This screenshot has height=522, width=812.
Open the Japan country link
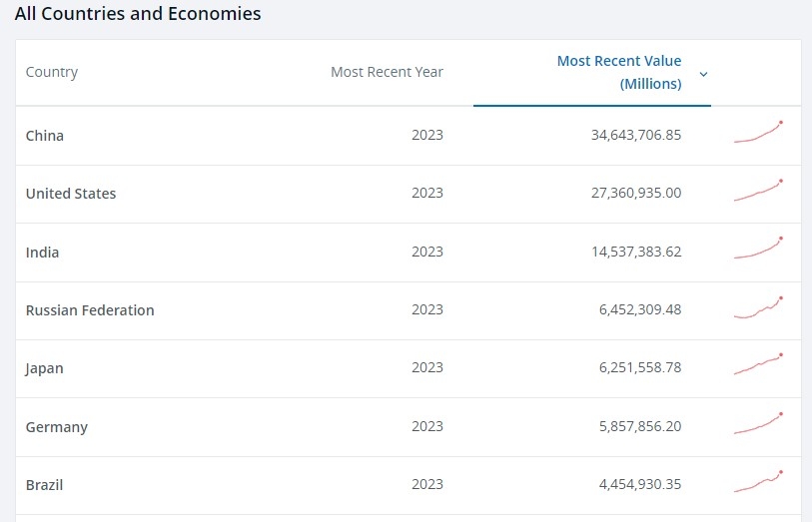pyautogui.click(x=45, y=368)
